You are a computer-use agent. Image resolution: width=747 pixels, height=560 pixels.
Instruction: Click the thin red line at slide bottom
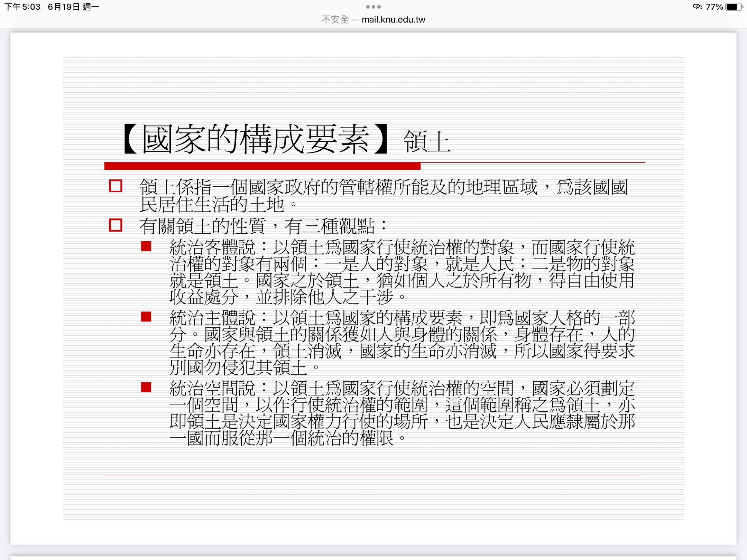[373, 475]
